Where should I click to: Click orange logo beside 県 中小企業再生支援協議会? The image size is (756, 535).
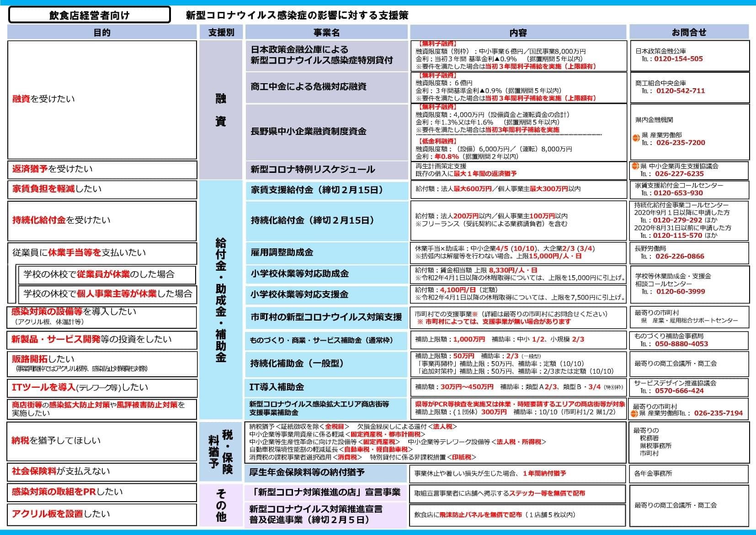tap(635, 166)
